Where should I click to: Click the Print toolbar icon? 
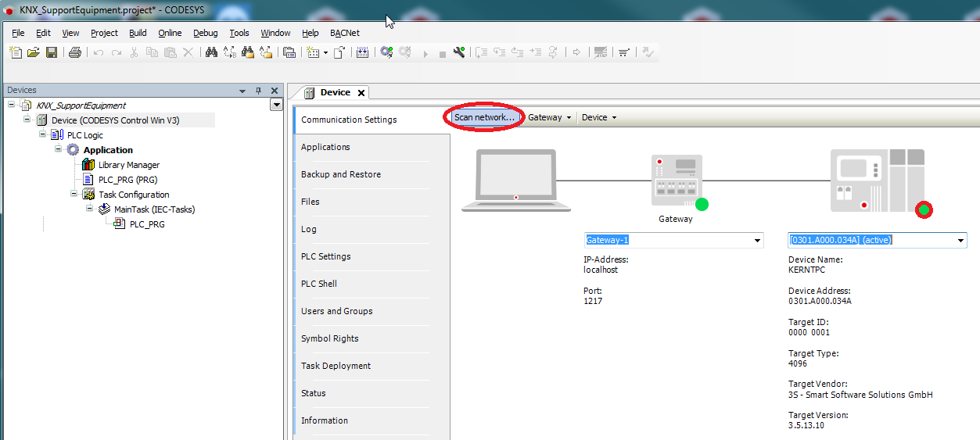pos(74,52)
